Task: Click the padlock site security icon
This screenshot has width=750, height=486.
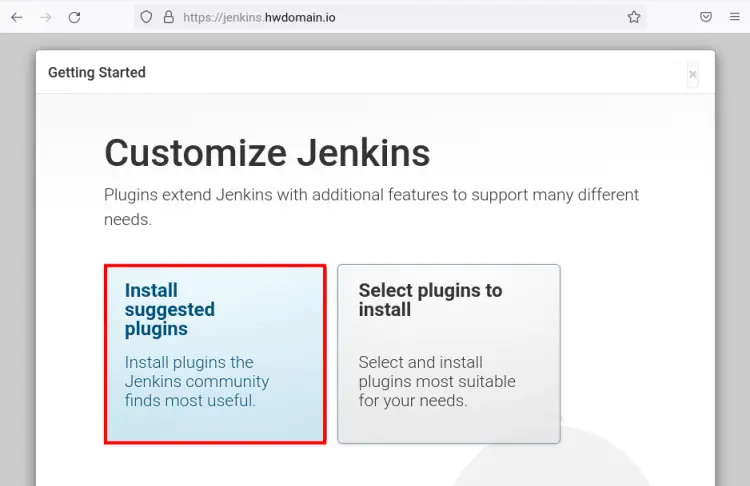Action: click(x=168, y=17)
